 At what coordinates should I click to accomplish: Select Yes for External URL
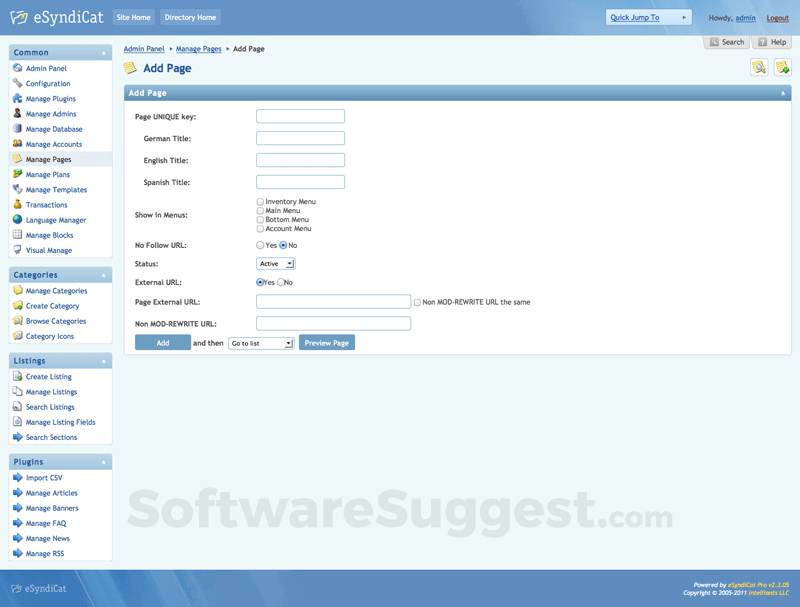(x=260, y=282)
